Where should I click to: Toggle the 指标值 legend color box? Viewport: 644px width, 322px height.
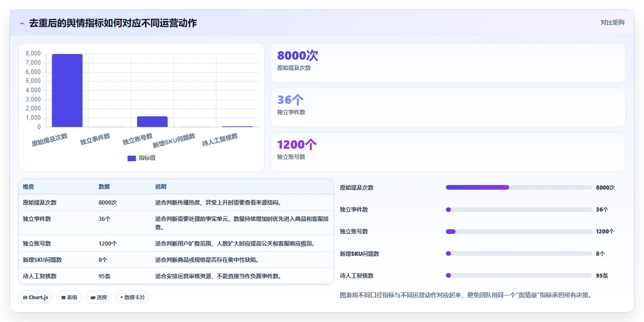132,158
